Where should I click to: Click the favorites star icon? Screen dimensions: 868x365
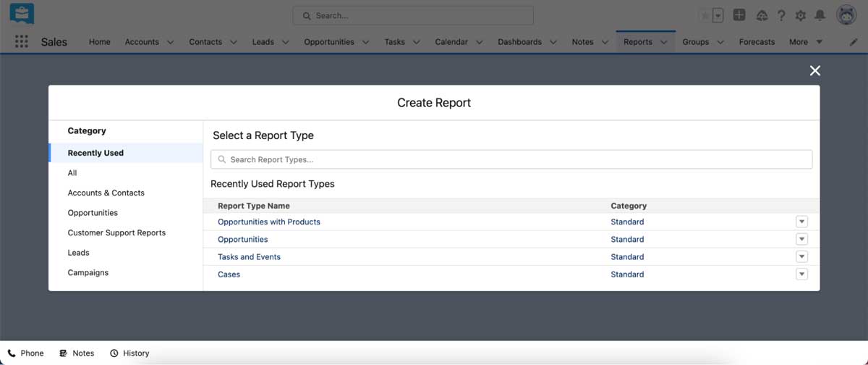tap(705, 15)
